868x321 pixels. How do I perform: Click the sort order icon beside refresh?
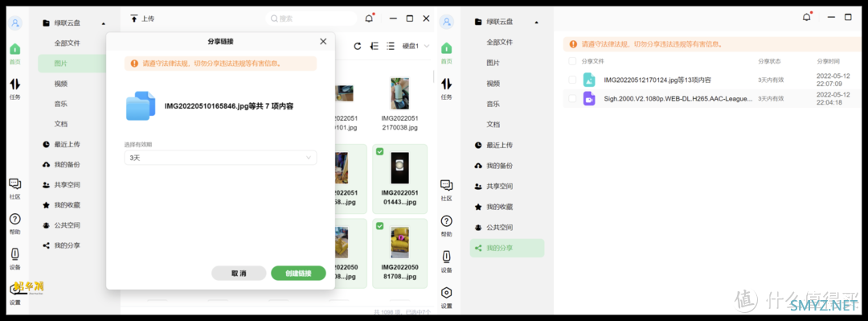pyautogui.click(x=375, y=46)
